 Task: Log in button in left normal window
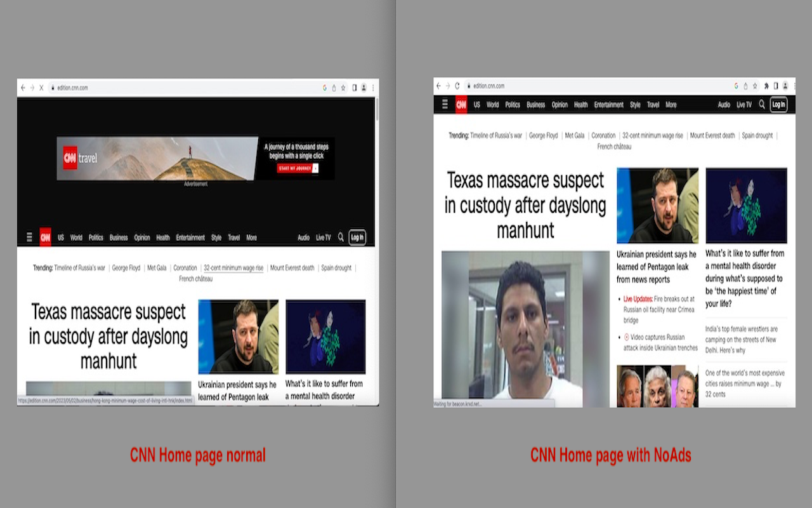(x=357, y=237)
